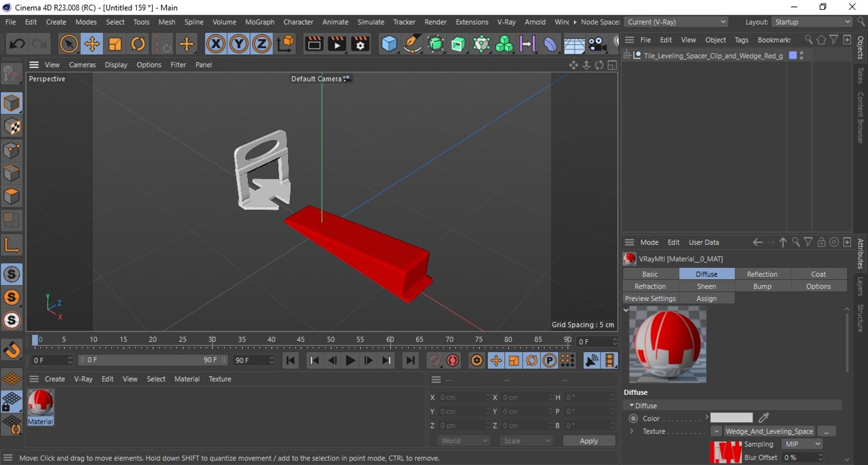
Task: Switch to Model mode icon
Action: tap(12, 104)
